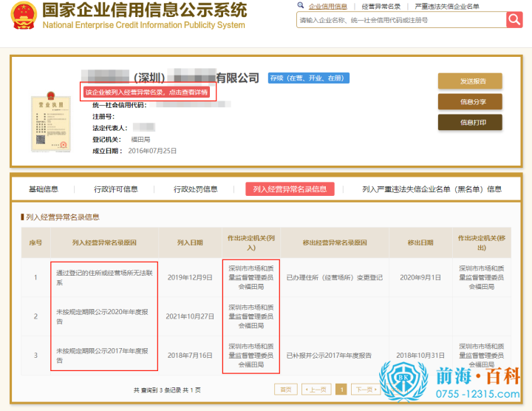Open the 严重违法失信企业名单 link
Screen dimensions: 532x411
[x=447, y=7]
